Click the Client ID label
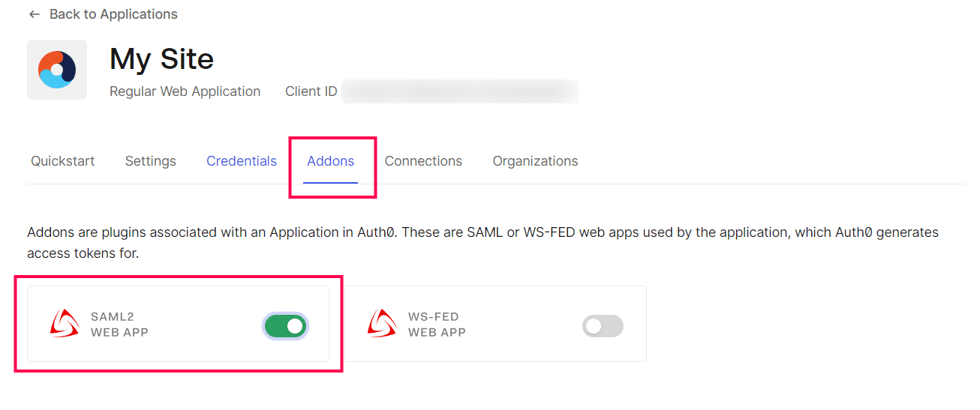980x410 pixels. (x=311, y=91)
